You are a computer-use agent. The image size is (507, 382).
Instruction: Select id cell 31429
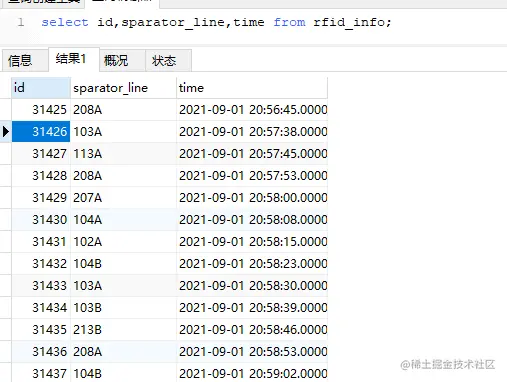[x=41, y=198]
